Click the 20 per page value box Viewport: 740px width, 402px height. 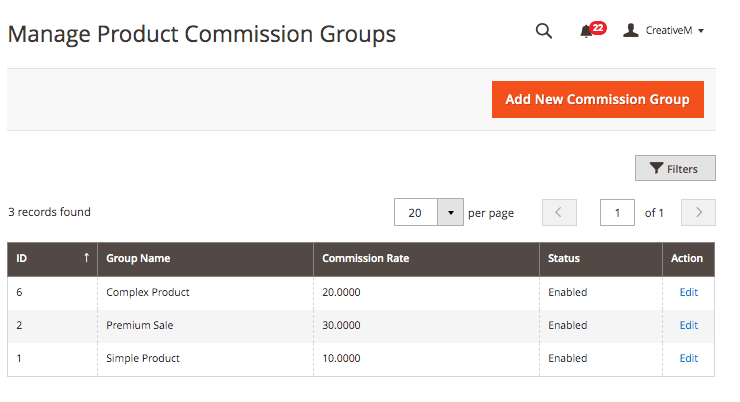[x=416, y=213]
